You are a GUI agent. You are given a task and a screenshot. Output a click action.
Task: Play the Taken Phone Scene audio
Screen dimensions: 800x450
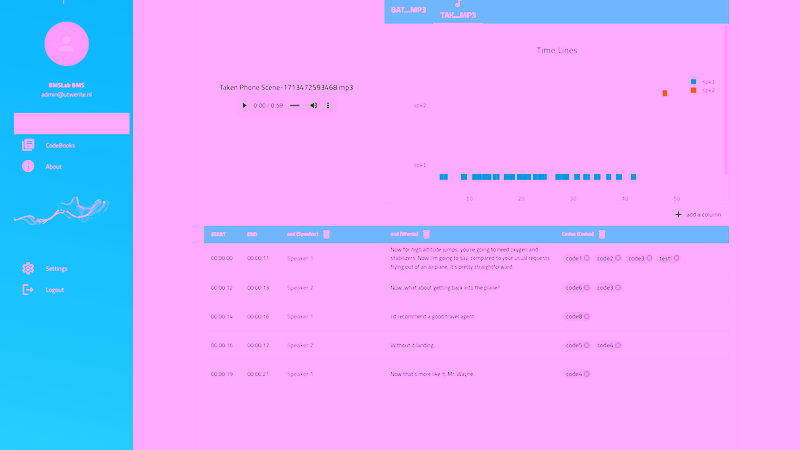pyautogui.click(x=244, y=106)
